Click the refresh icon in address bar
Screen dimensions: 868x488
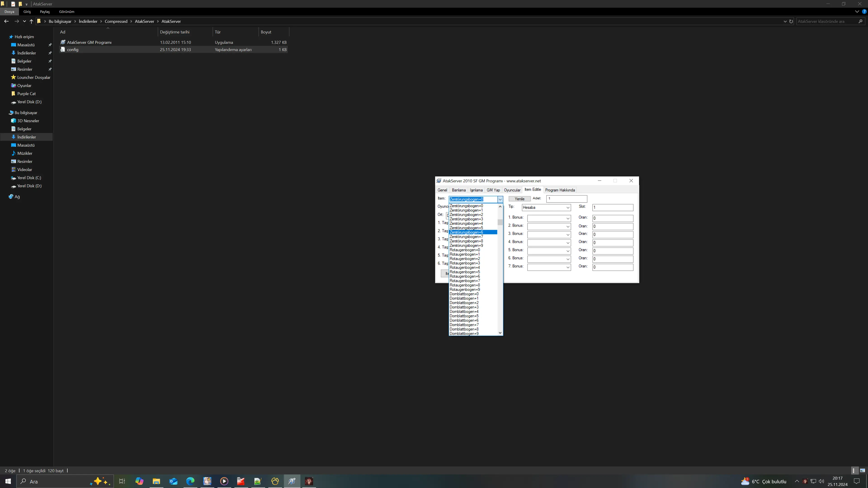791,21
